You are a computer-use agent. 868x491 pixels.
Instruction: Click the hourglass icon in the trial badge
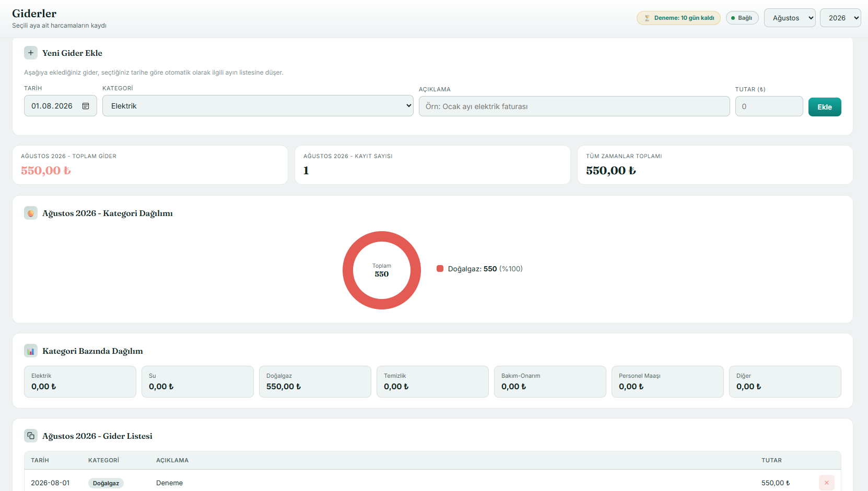click(647, 18)
